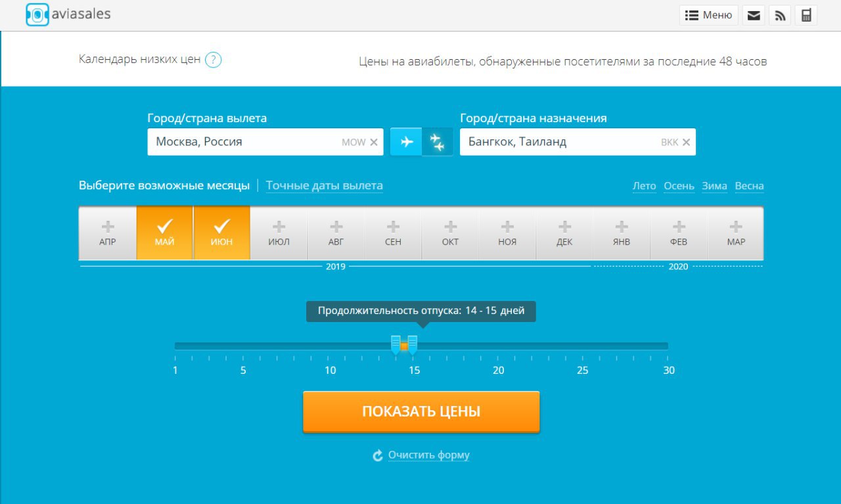Viewport: 841px width, 504px height.
Task: Click the MOW airport code
Action: (353, 143)
